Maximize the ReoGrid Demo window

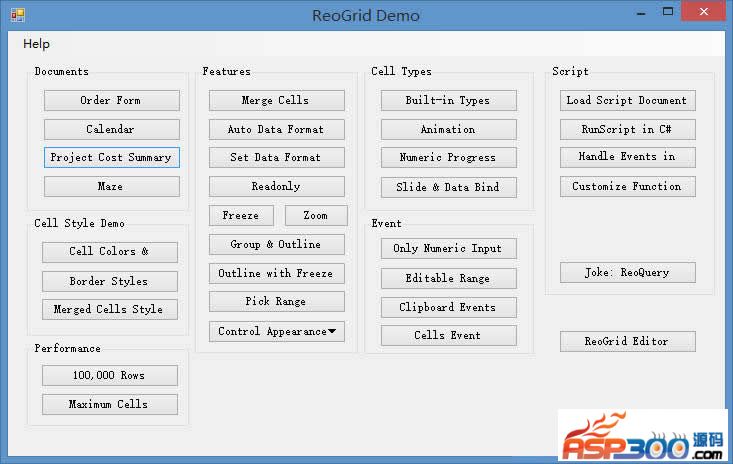pyautogui.click(x=668, y=12)
